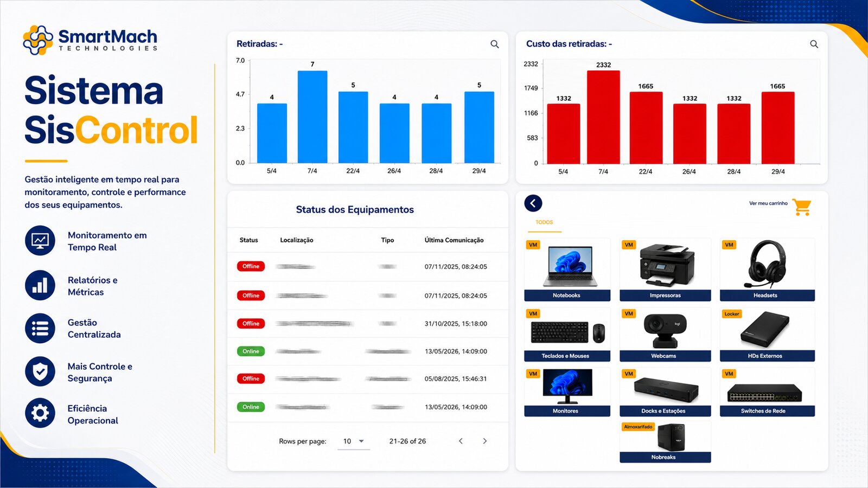Click the Monitoramento em Tempo Real label
The width and height of the screenshot is (868, 488).
tap(107, 241)
